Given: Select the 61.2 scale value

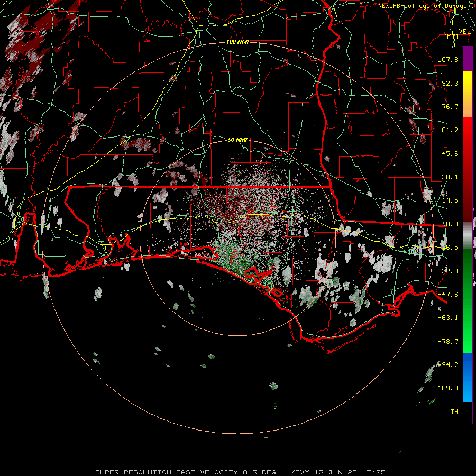Looking at the screenshot, I should [450, 130].
